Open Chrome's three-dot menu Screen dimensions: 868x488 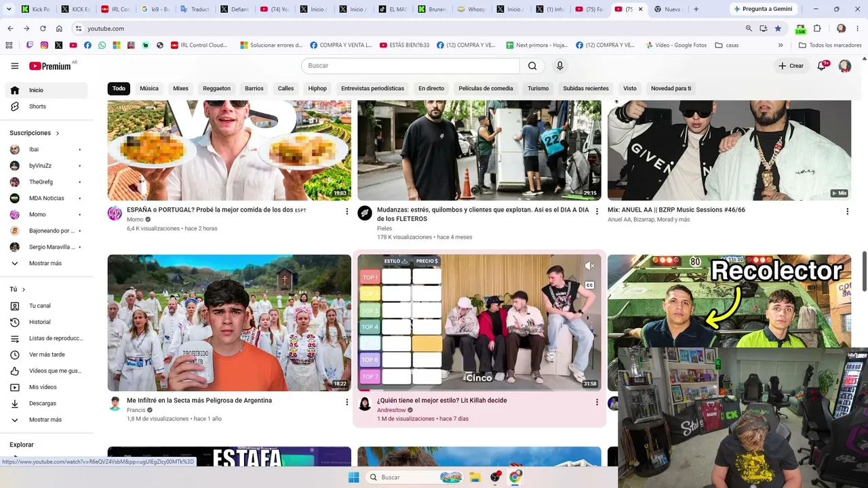(x=858, y=28)
